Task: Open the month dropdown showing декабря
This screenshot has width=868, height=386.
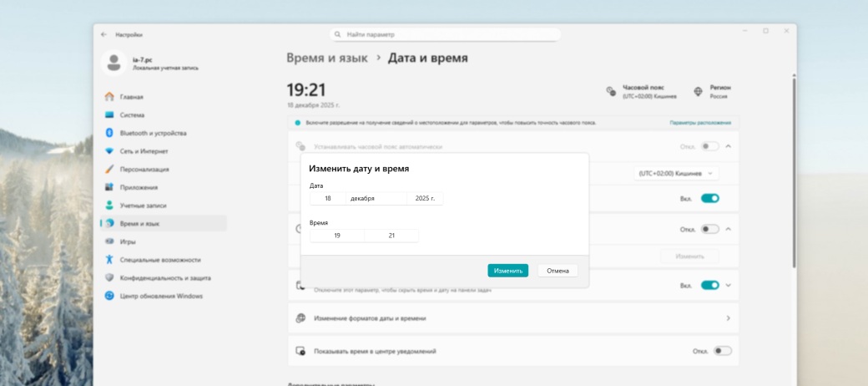Action: coord(376,199)
